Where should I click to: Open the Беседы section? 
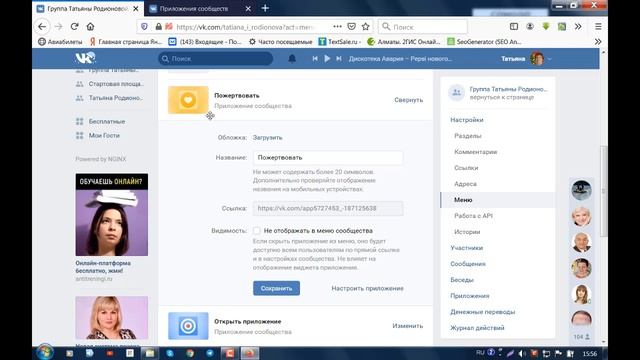tap(462, 280)
